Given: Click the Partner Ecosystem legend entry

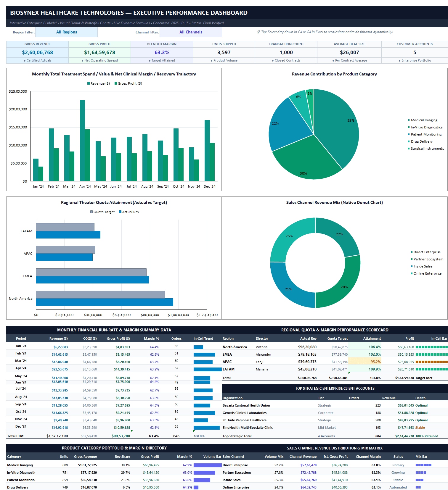Looking at the screenshot, I should [x=427, y=259].
